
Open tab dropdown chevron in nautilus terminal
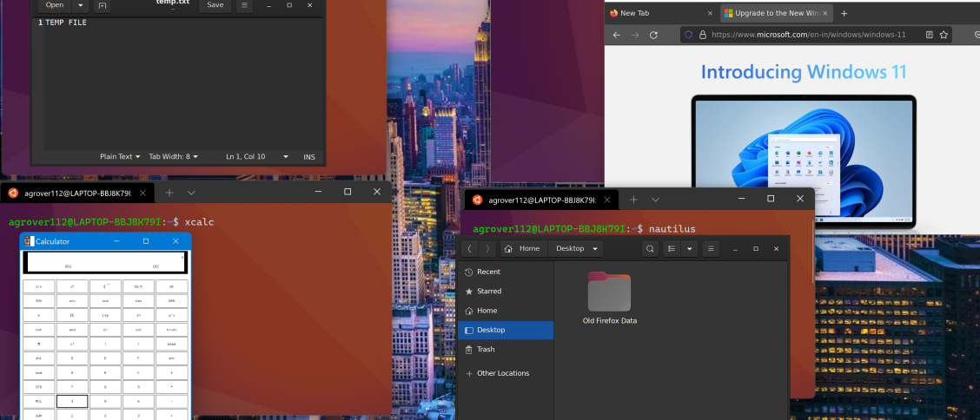click(x=655, y=200)
